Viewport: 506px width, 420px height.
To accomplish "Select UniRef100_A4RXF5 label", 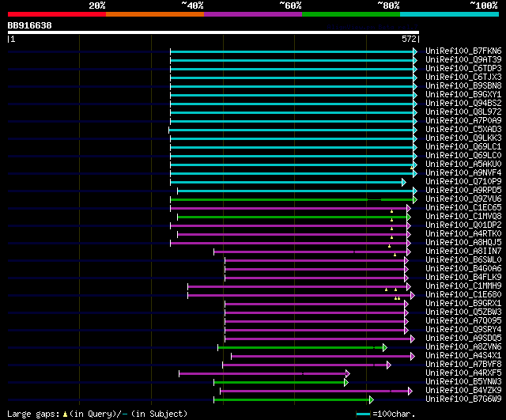I will pos(463,373).
